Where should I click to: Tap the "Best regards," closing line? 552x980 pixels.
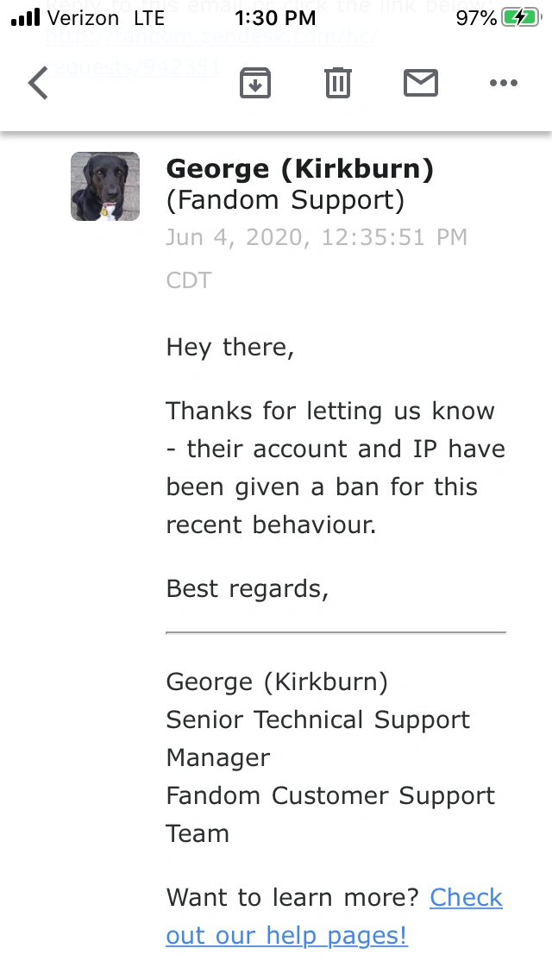[x=248, y=588]
